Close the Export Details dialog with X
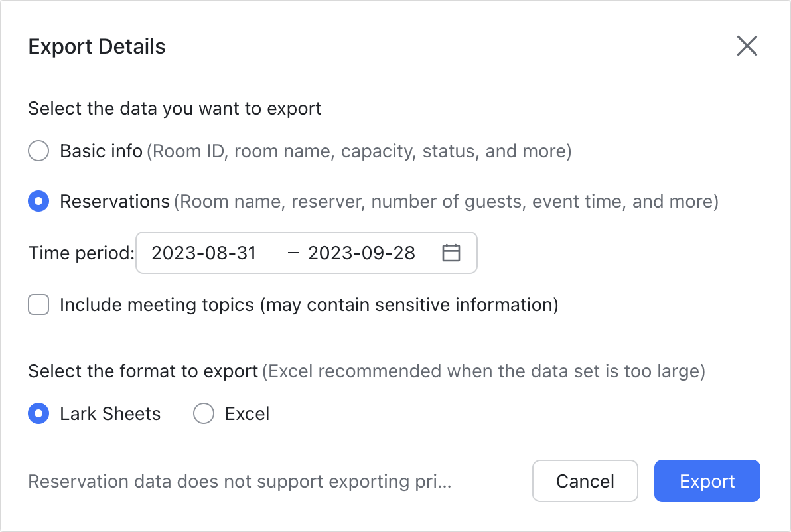Viewport: 791px width, 532px height. pos(747,46)
